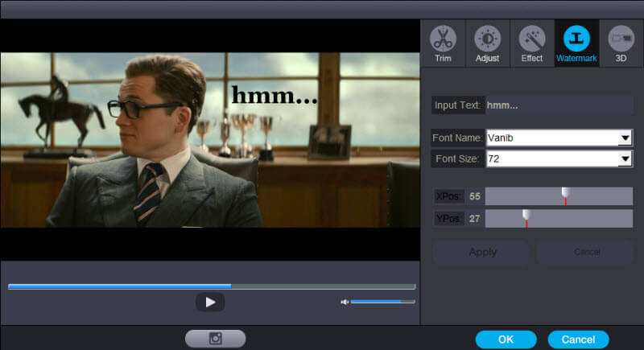The image size is (644, 350).
Task: Open the Effect magic wand tool
Action: [x=532, y=43]
